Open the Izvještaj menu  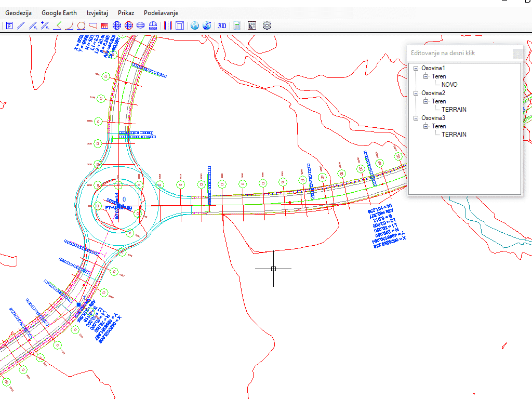[x=97, y=12]
